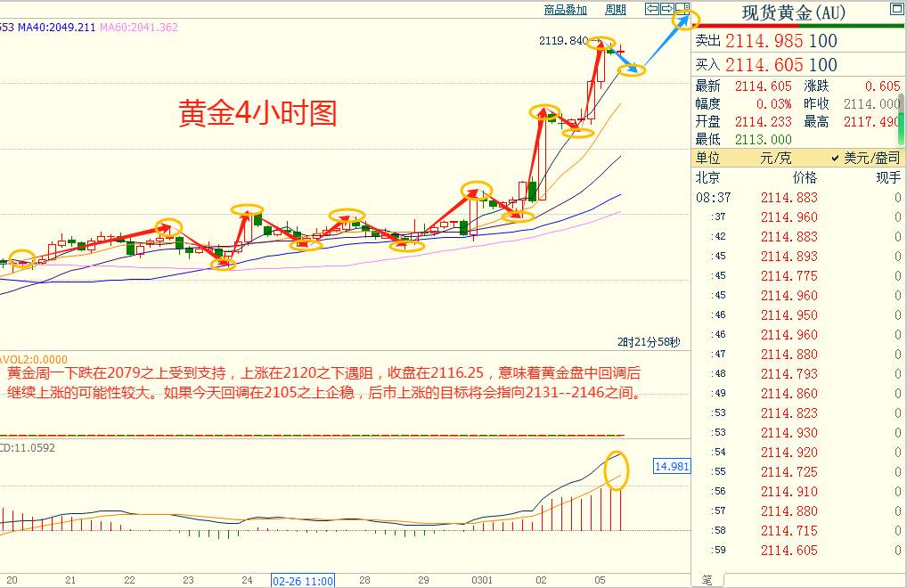Click the 现货黄金(AU) title

click(x=794, y=12)
